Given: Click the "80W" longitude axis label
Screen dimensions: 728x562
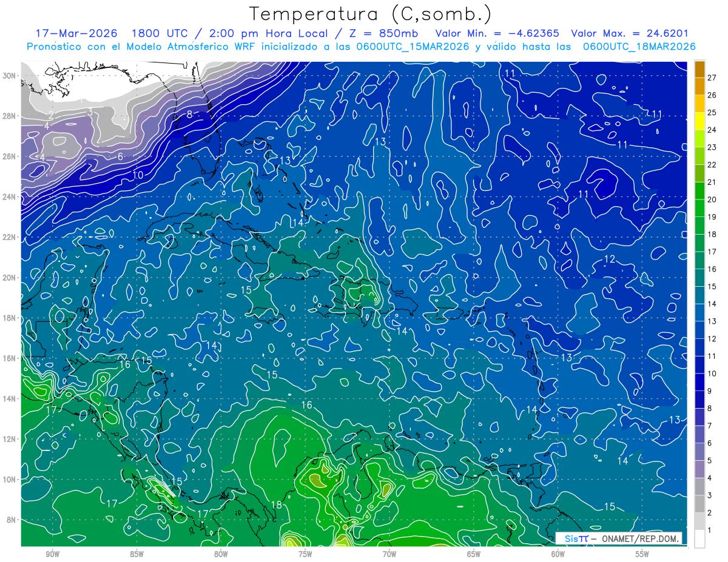Looking at the screenshot, I should tap(221, 554).
